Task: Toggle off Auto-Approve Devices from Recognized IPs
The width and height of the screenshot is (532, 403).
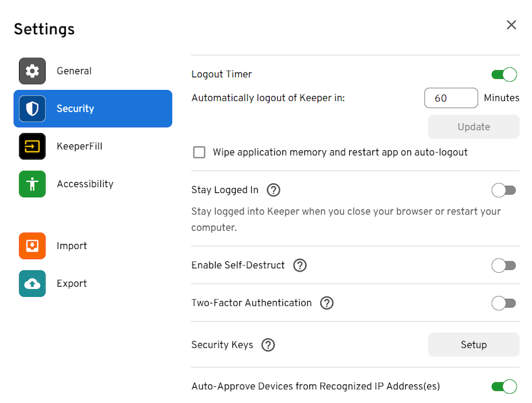Action: (x=504, y=386)
